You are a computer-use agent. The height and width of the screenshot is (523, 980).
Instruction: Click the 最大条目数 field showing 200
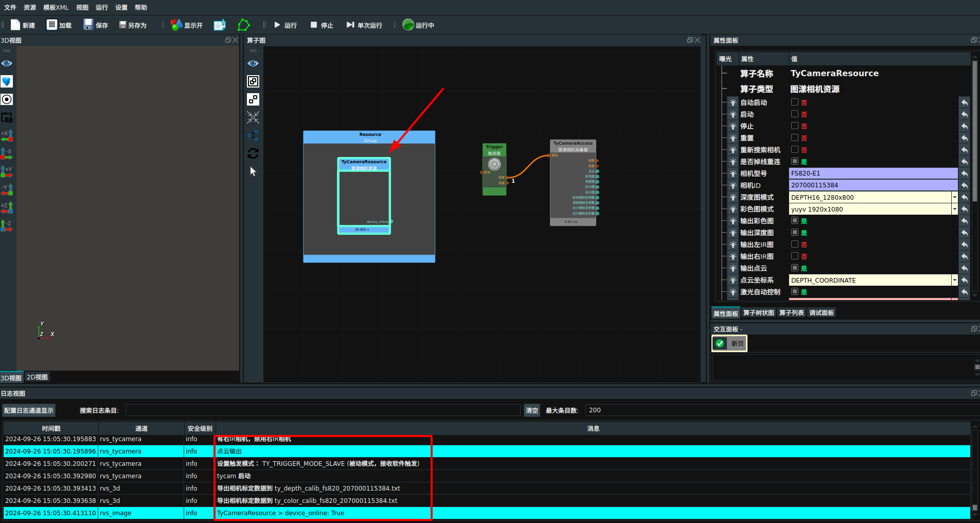782,410
